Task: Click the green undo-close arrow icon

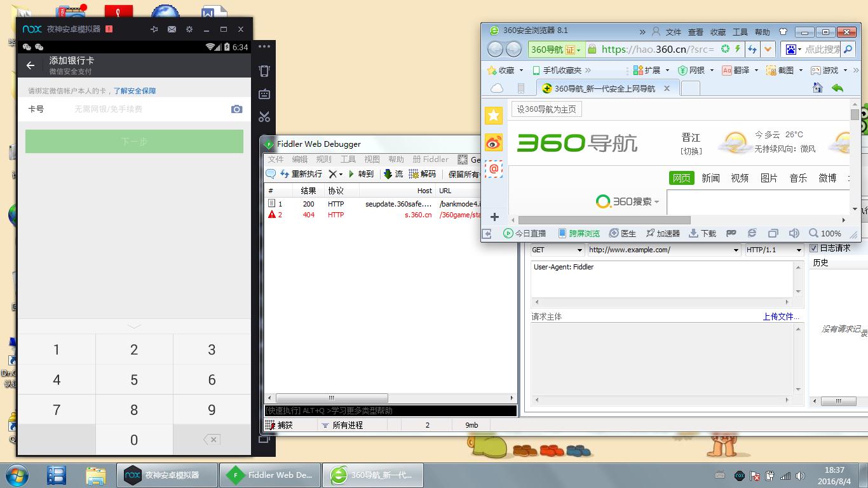Action: [x=837, y=88]
